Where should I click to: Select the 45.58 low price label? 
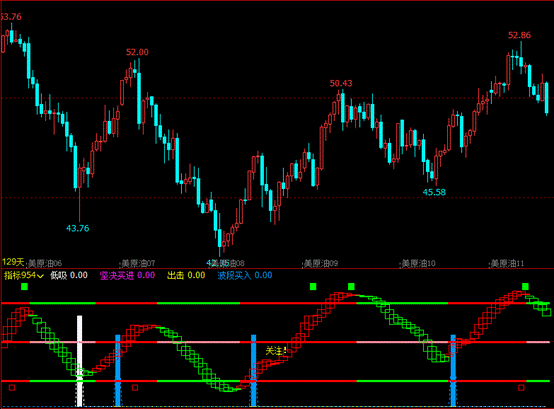(x=434, y=192)
